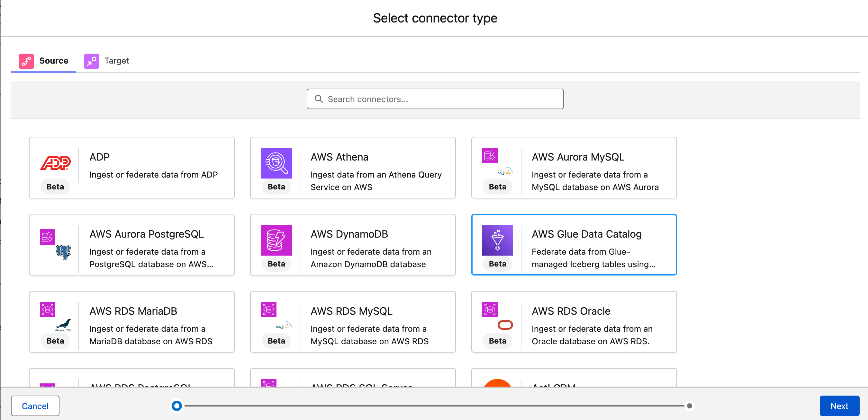This screenshot has width=868, height=420.
Task: Choose AWS Aurora PostgreSQL connector title
Action: [147, 234]
